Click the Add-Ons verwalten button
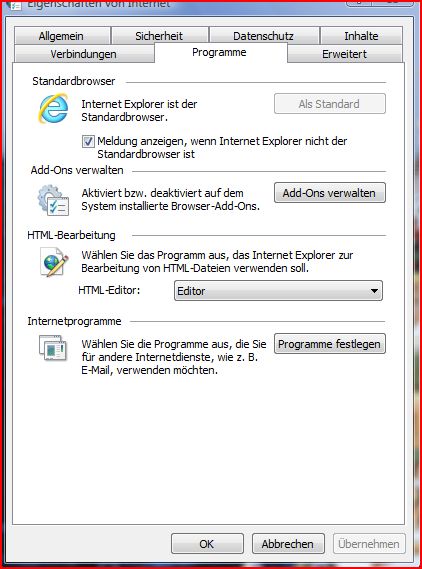The height and width of the screenshot is (569, 422). (x=329, y=193)
